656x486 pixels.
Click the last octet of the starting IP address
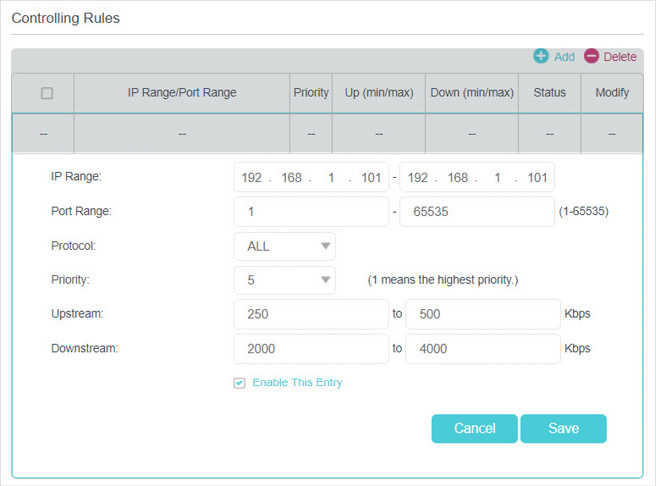coord(371,178)
